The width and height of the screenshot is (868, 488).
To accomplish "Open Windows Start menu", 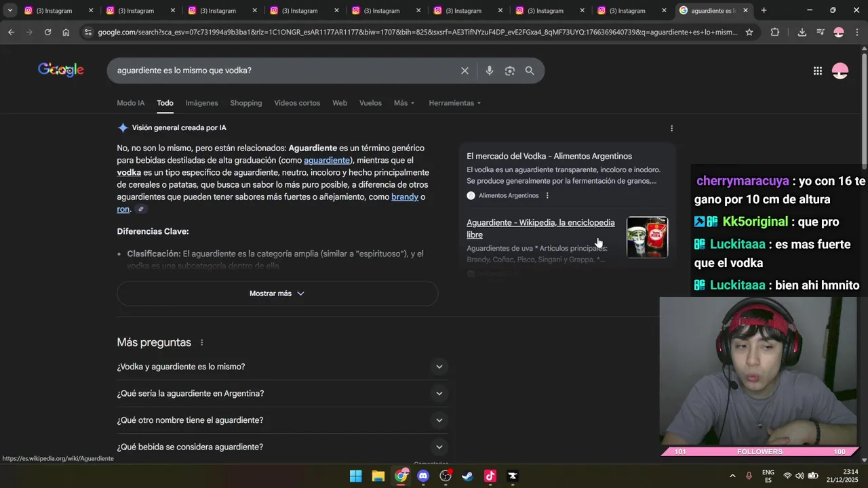I will click(x=355, y=476).
